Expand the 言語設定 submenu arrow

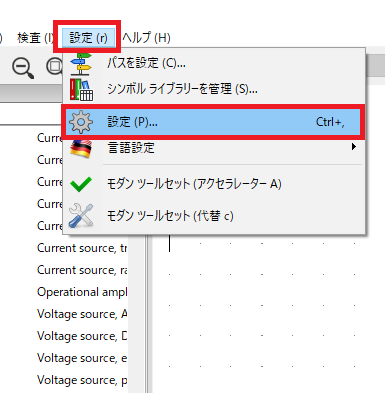(354, 147)
